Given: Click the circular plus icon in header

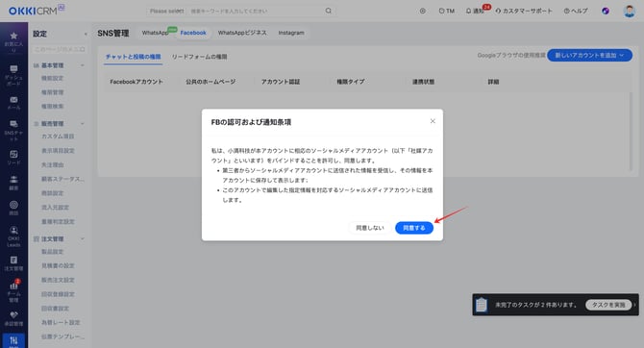Looking at the screenshot, I should pos(423,12).
